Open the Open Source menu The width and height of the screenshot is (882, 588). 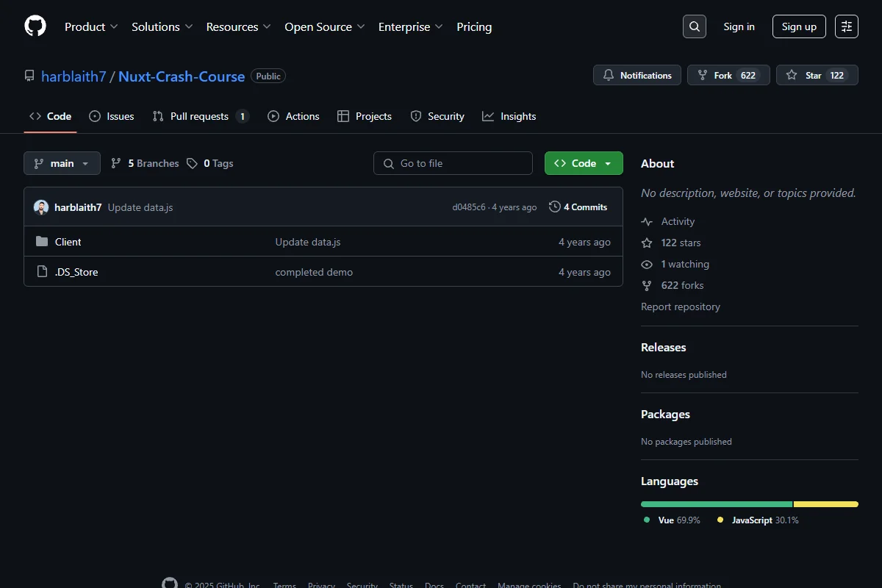click(325, 26)
